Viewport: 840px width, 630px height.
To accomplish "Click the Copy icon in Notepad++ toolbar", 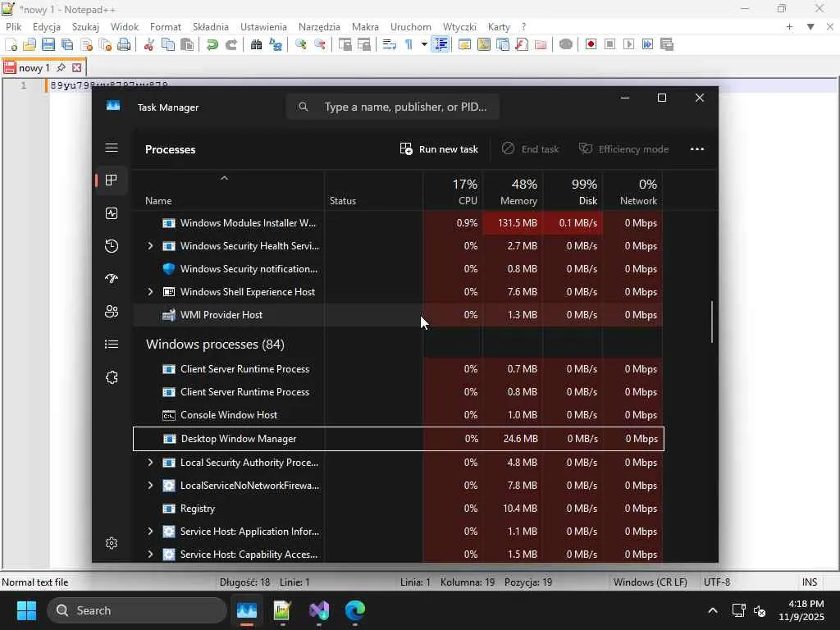I will click(x=167, y=44).
